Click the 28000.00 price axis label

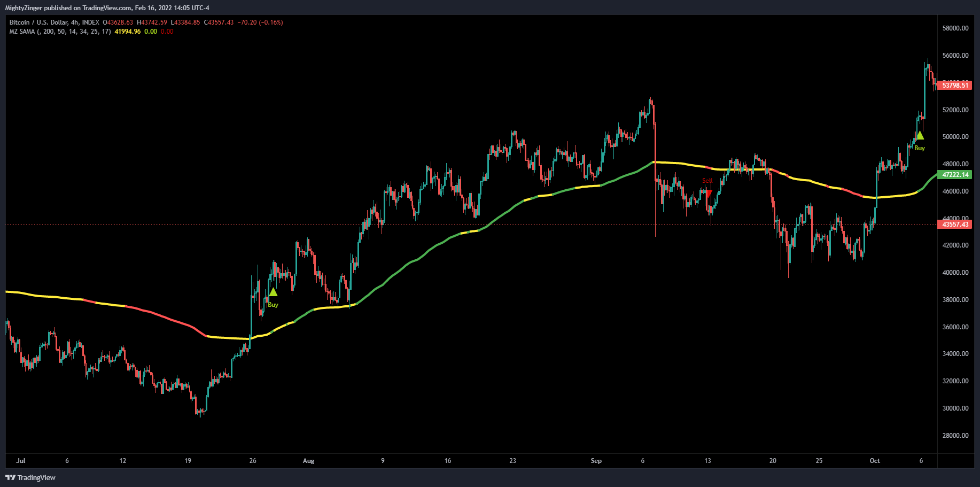click(955, 436)
